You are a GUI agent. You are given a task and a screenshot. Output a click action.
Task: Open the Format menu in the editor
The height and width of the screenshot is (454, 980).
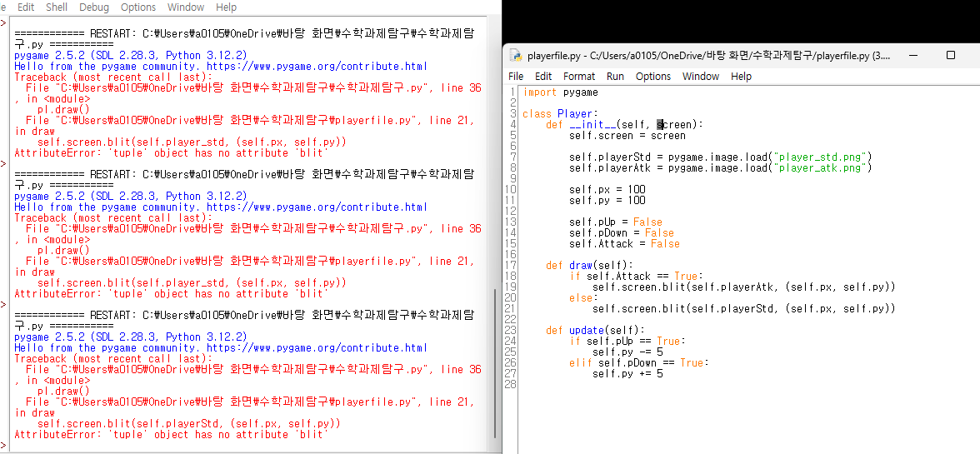point(579,76)
